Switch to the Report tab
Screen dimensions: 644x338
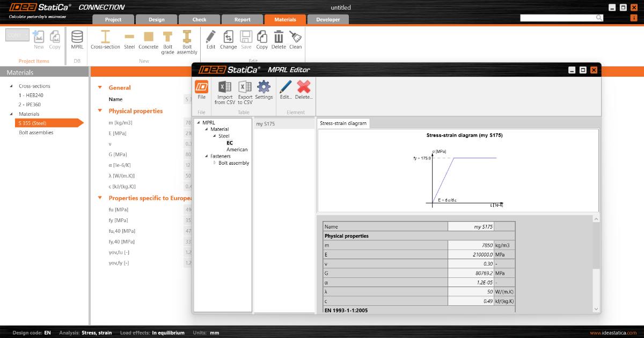pyautogui.click(x=242, y=19)
